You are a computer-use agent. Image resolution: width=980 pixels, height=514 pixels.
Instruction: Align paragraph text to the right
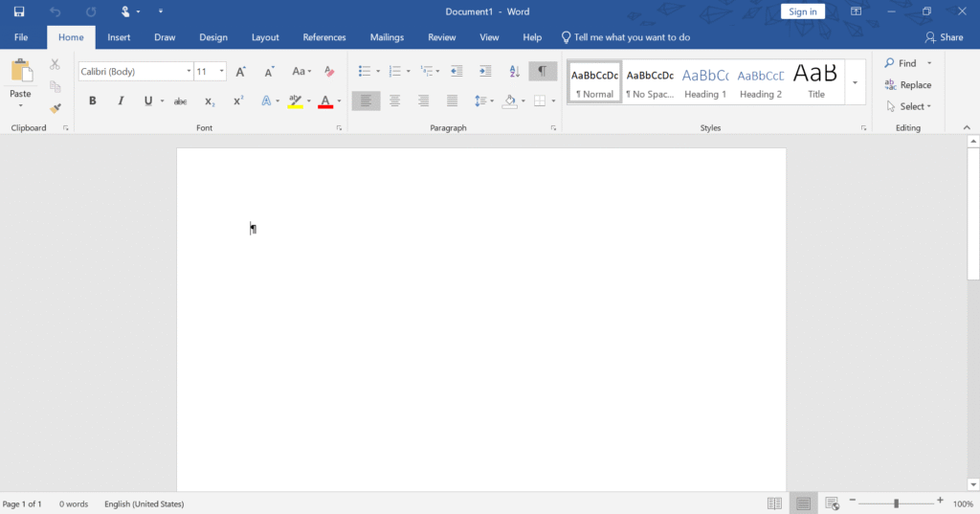423,101
